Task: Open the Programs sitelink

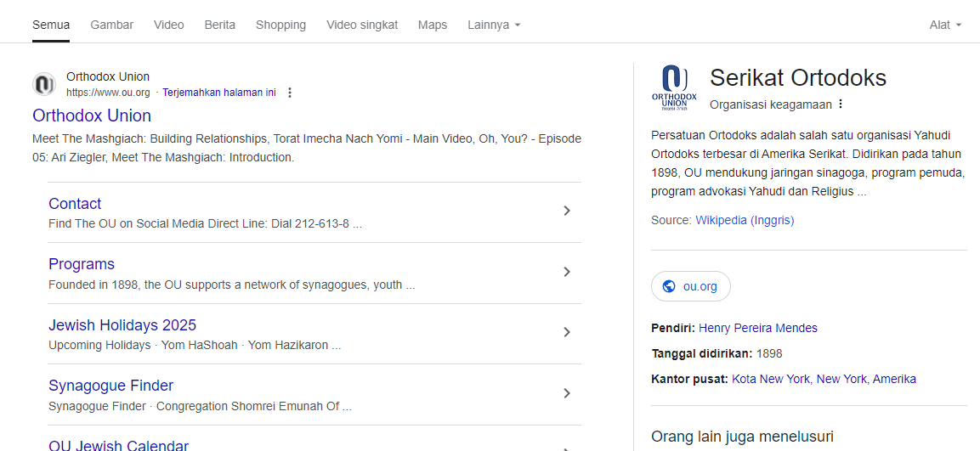Action: tap(82, 263)
